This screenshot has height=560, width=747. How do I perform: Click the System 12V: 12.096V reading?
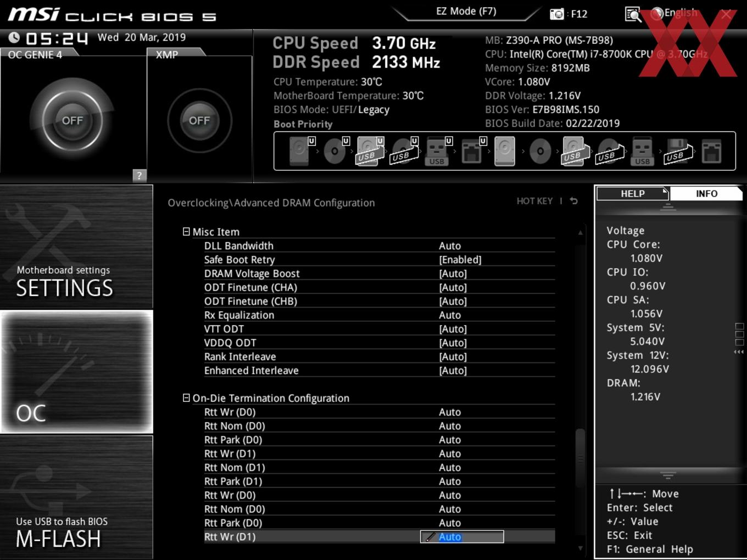[x=638, y=362]
